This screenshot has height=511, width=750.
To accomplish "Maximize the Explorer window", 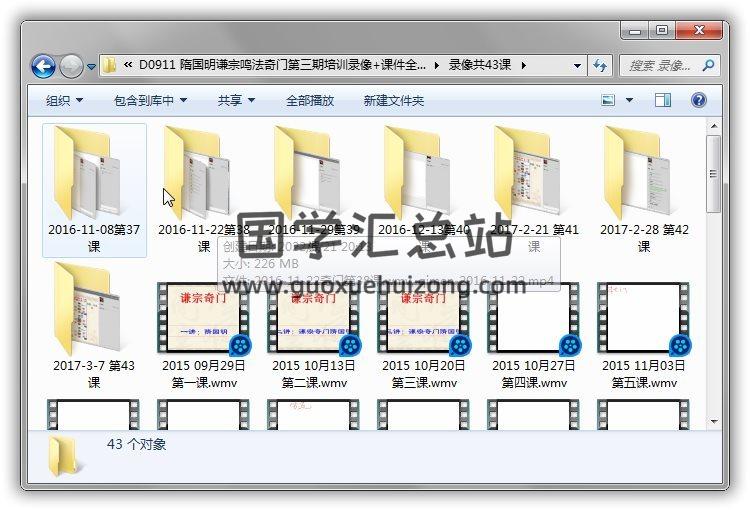I will tap(662, 31).
